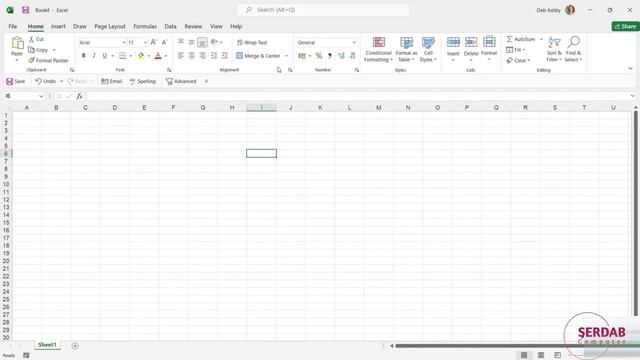Screen dimensions: 640x360
Task: Align text to the right
Action: 202,56
